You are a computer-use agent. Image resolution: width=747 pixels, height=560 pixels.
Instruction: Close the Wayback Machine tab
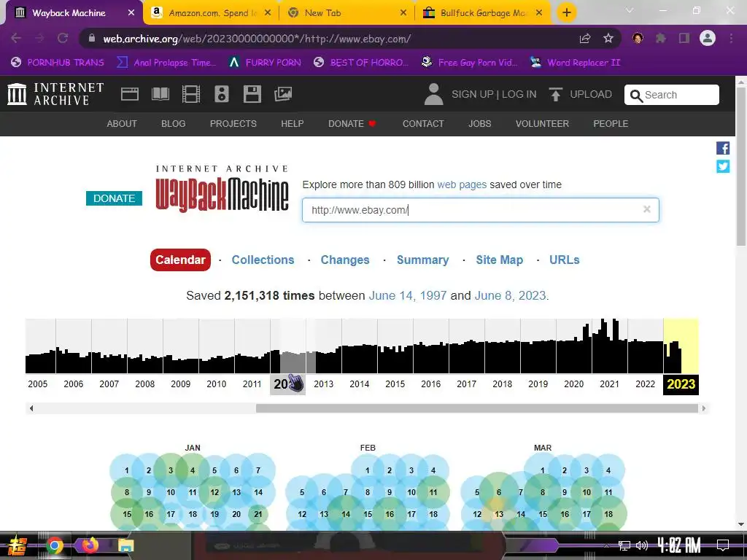[131, 13]
